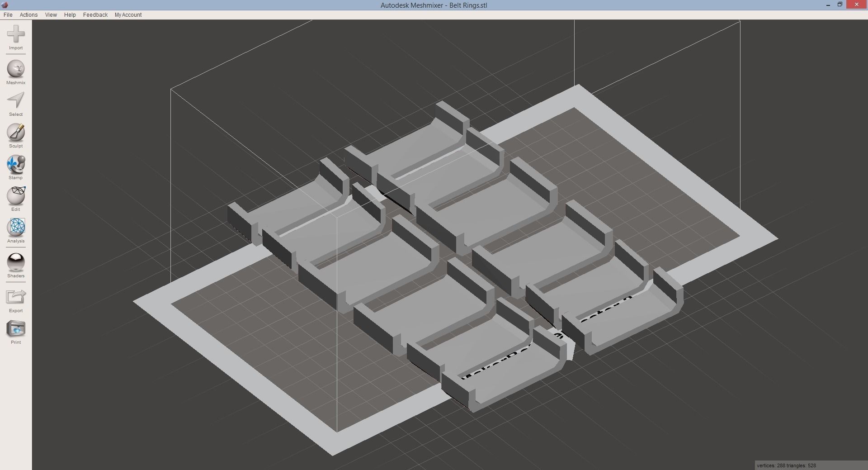Image resolution: width=868 pixels, height=470 pixels.
Task: Open the Actions menu
Action: click(28, 15)
